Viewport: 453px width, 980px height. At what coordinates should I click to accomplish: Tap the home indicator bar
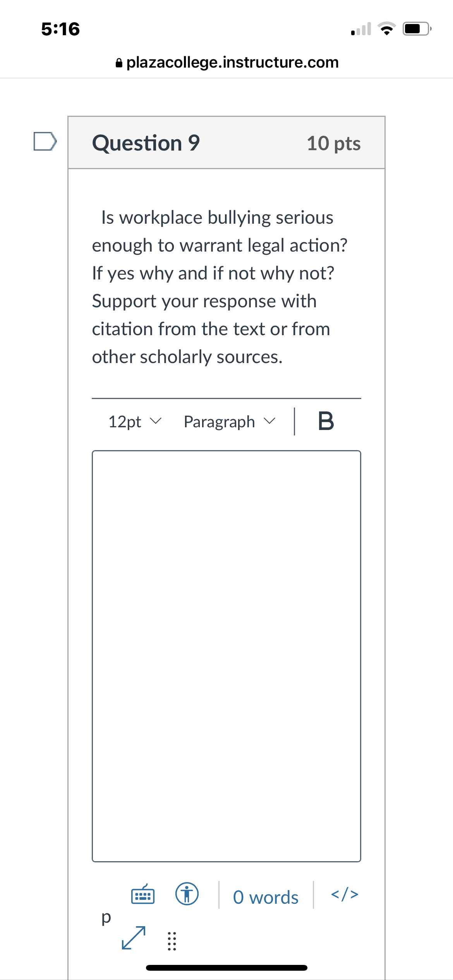(x=226, y=968)
